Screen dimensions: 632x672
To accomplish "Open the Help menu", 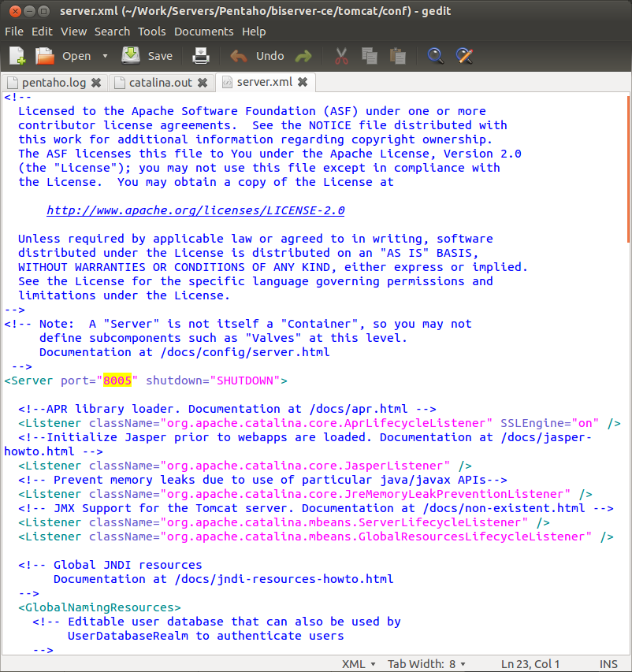I will click(254, 32).
